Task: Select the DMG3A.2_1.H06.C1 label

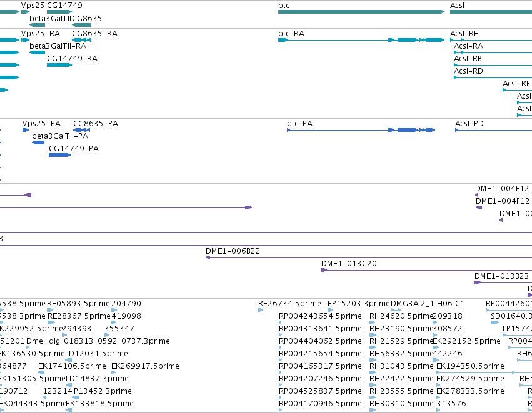Action: (x=428, y=304)
